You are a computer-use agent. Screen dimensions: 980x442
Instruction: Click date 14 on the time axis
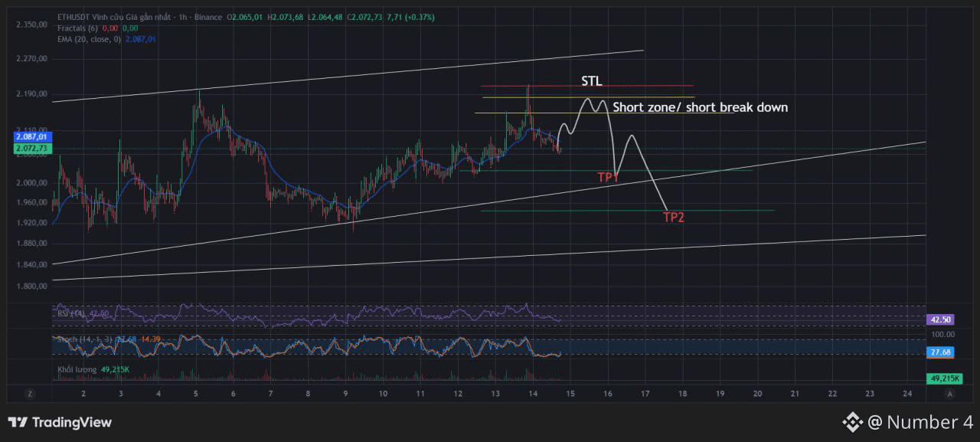[532, 394]
